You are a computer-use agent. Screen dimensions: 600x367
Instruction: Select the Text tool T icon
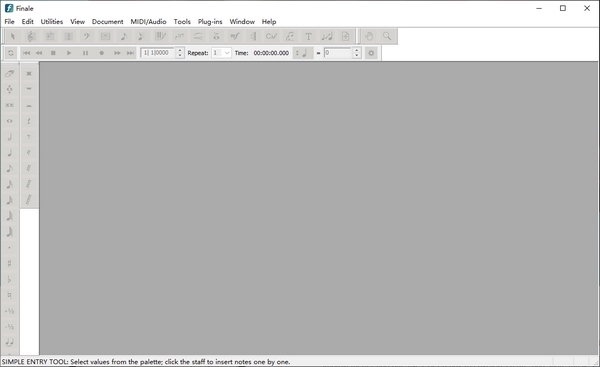[308, 36]
